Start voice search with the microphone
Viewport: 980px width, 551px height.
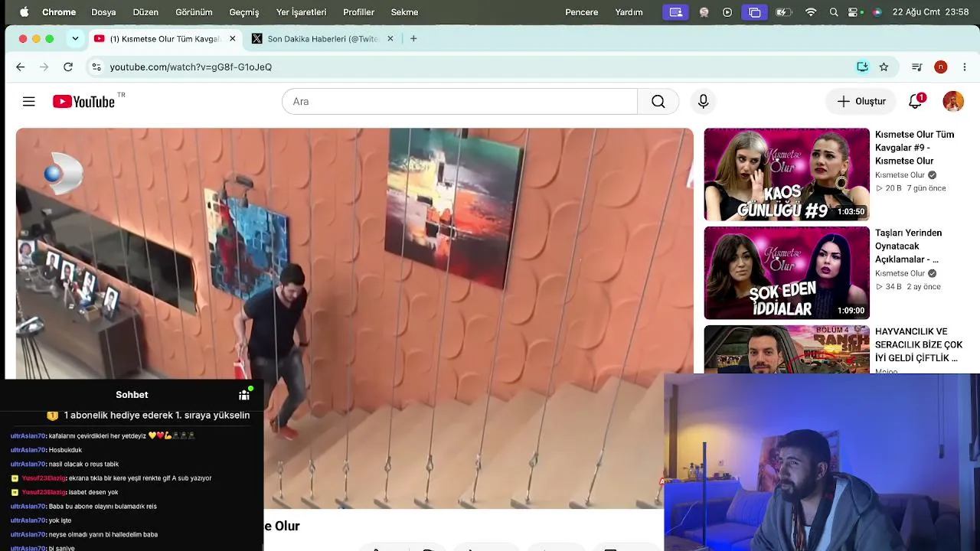pyautogui.click(x=704, y=102)
